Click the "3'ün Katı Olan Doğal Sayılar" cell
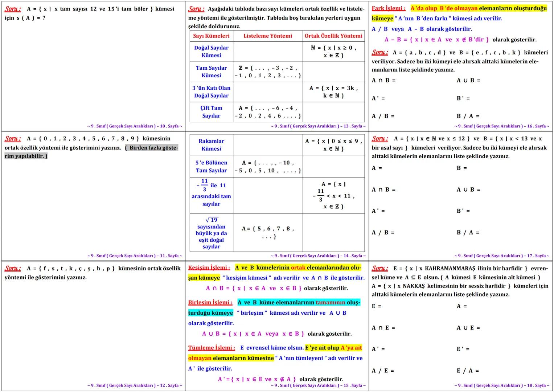The height and width of the screenshot is (392, 554). 212,92
